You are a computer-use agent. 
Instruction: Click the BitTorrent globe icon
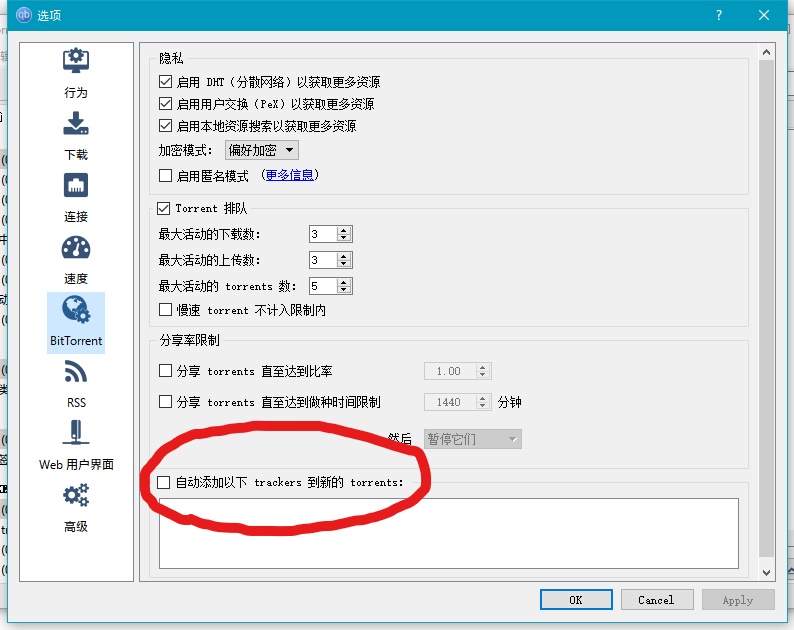click(76, 310)
